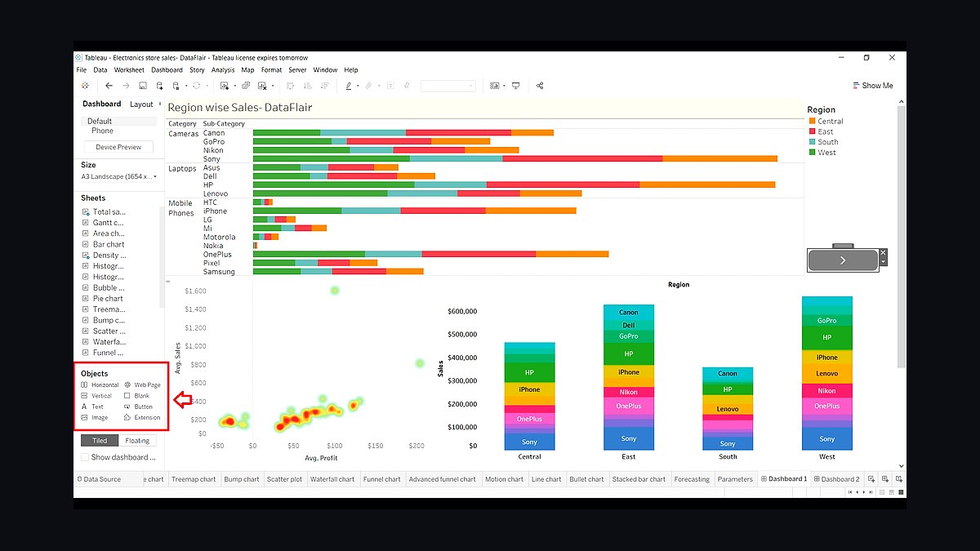Switch layout mode to Tiled
The width and height of the screenshot is (980, 551).
coord(100,441)
